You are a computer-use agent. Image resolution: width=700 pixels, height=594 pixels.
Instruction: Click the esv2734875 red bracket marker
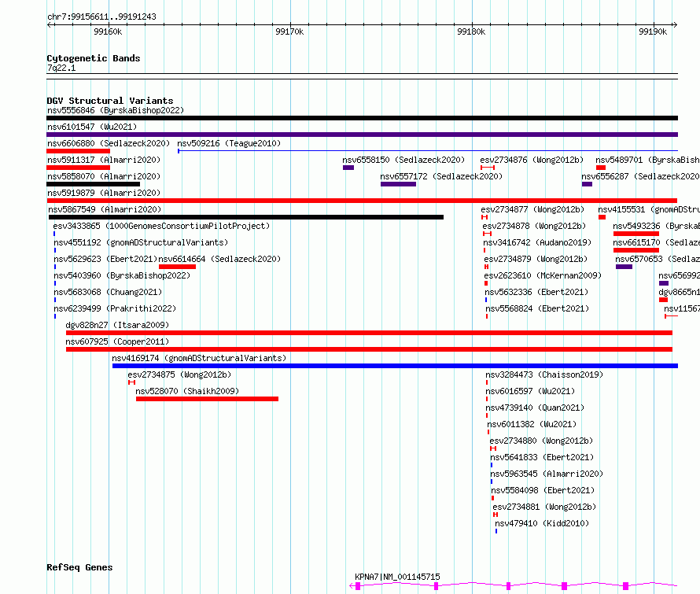[x=131, y=382]
